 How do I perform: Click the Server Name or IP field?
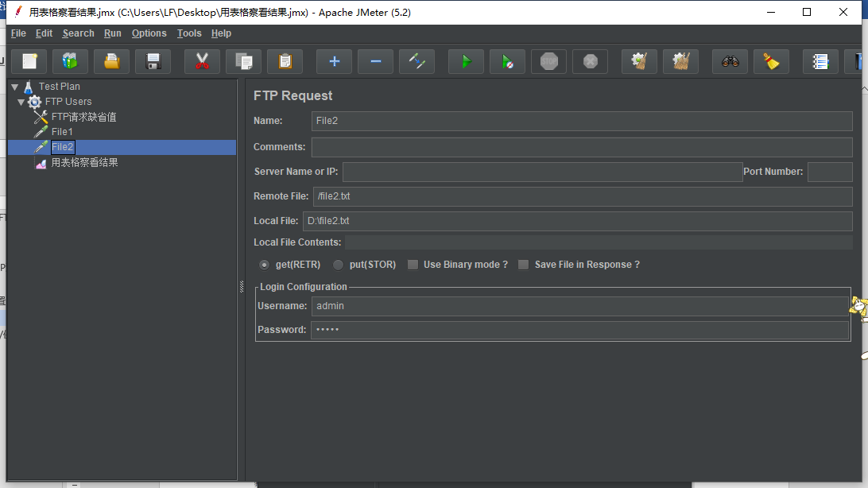coord(542,172)
